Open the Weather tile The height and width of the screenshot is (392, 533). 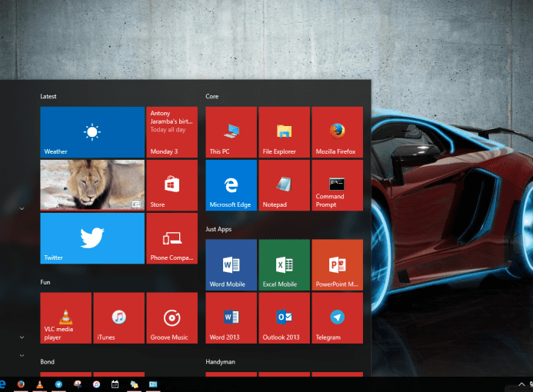pyautogui.click(x=92, y=132)
